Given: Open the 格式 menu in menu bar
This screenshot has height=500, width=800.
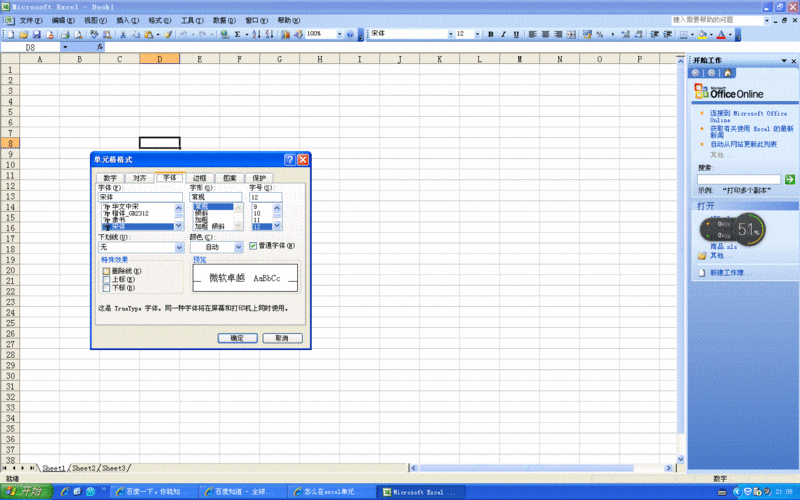Looking at the screenshot, I should tap(160, 20).
